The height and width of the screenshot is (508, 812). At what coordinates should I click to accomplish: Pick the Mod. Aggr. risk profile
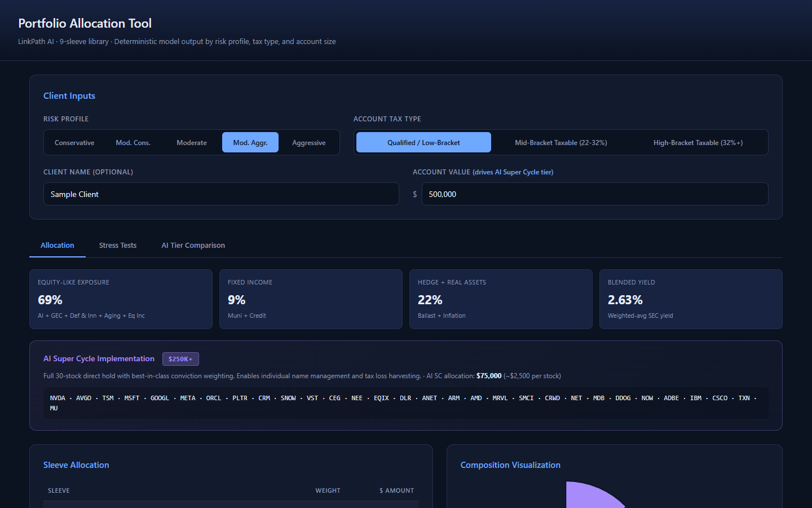pos(250,142)
